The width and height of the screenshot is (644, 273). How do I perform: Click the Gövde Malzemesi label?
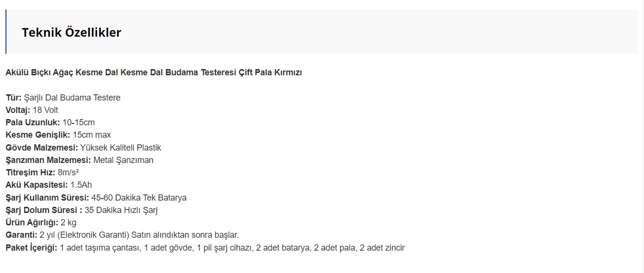(42, 148)
